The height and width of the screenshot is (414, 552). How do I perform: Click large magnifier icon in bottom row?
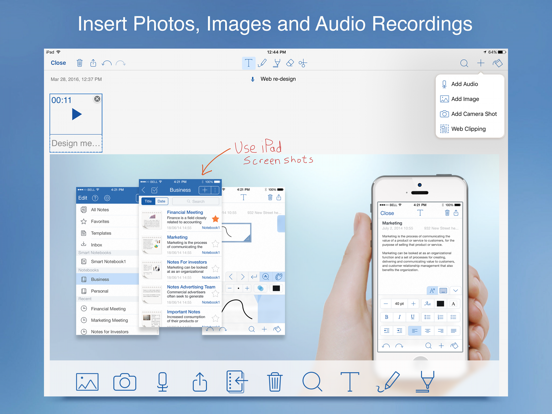tap(312, 382)
